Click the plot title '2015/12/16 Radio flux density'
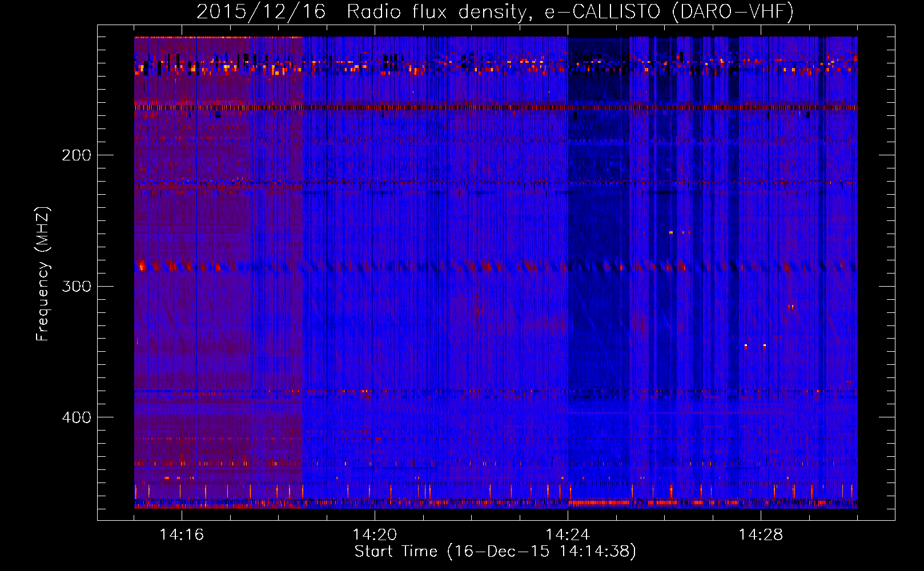Viewport: 924px width, 571px height. (x=495, y=11)
